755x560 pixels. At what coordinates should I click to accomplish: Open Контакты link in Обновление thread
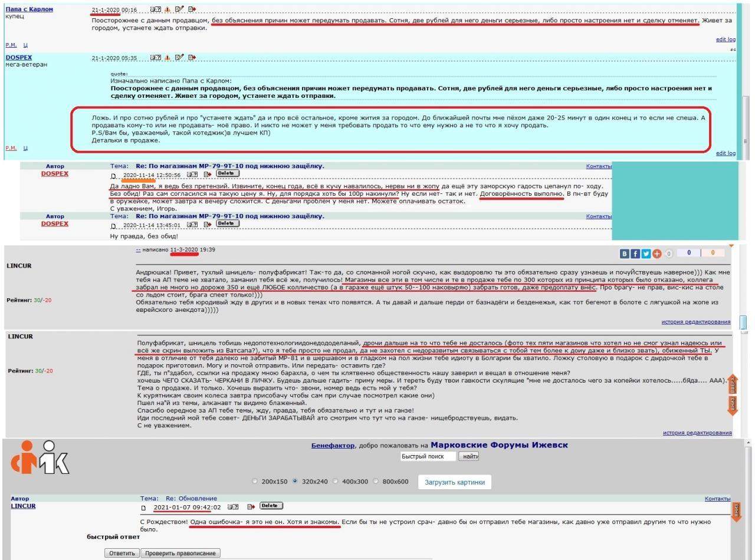pos(717,499)
